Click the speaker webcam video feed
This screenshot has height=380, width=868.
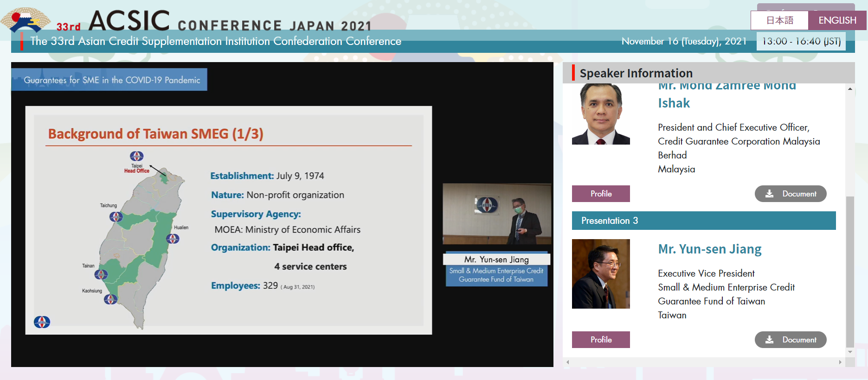497,214
